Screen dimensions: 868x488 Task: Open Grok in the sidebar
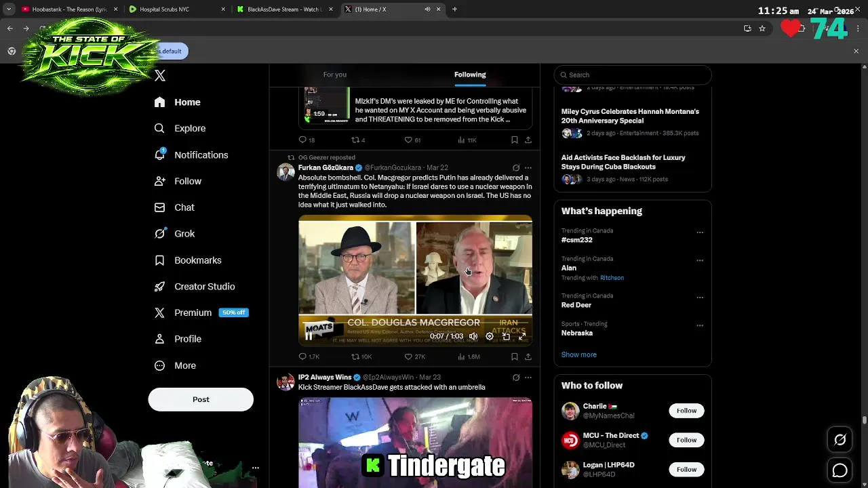[174, 234]
